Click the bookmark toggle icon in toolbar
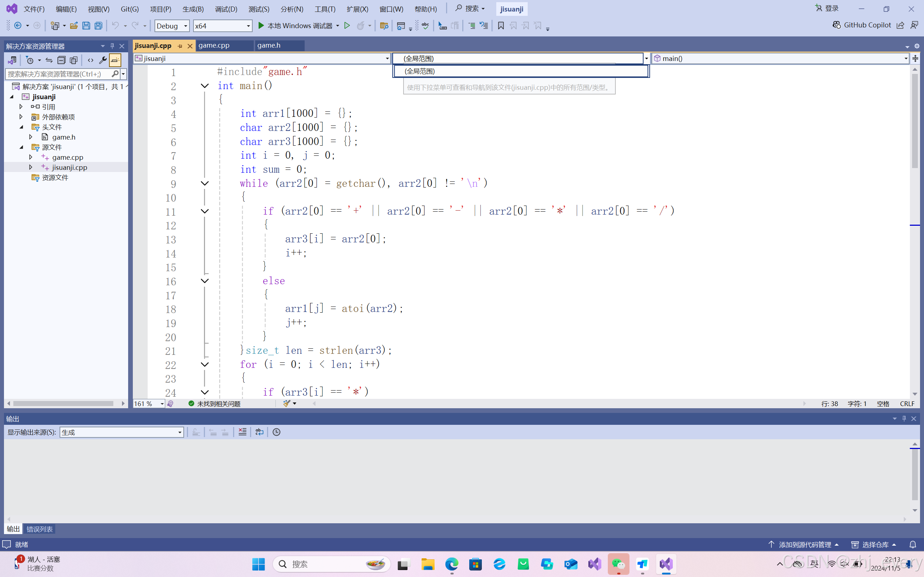The image size is (924, 577). tap(501, 26)
